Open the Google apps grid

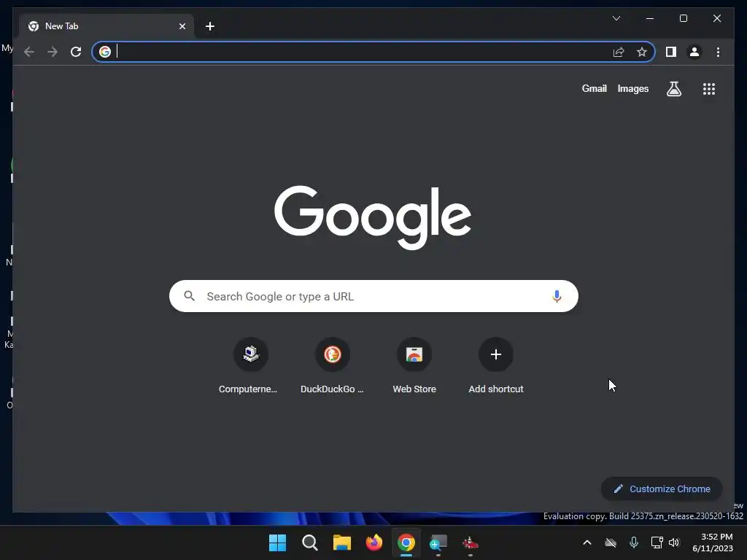pos(709,88)
